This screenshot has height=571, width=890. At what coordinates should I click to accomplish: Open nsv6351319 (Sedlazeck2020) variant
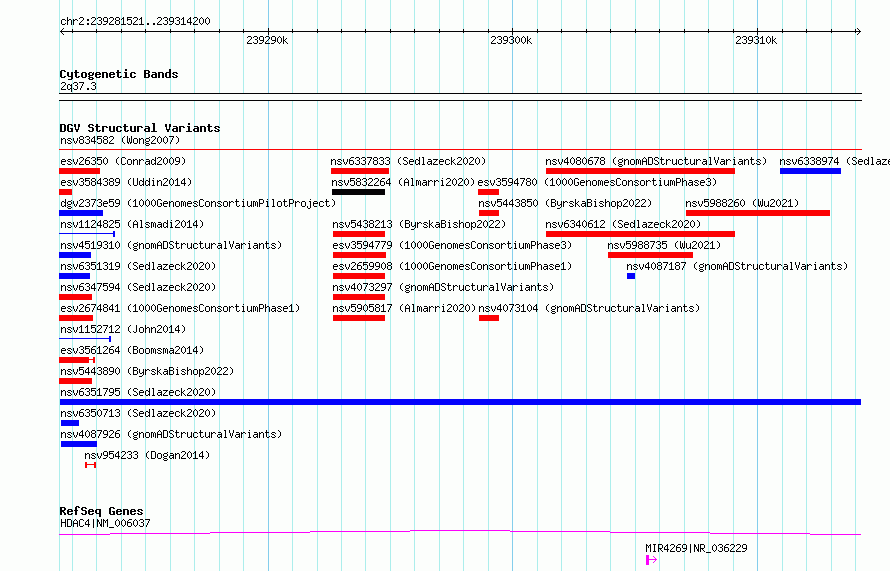point(138,266)
